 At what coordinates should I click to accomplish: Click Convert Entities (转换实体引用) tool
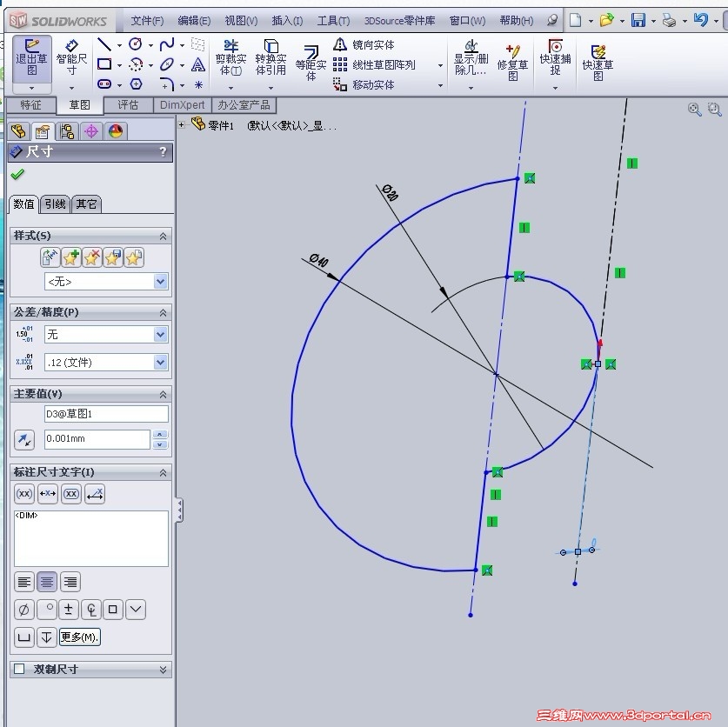(270, 57)
